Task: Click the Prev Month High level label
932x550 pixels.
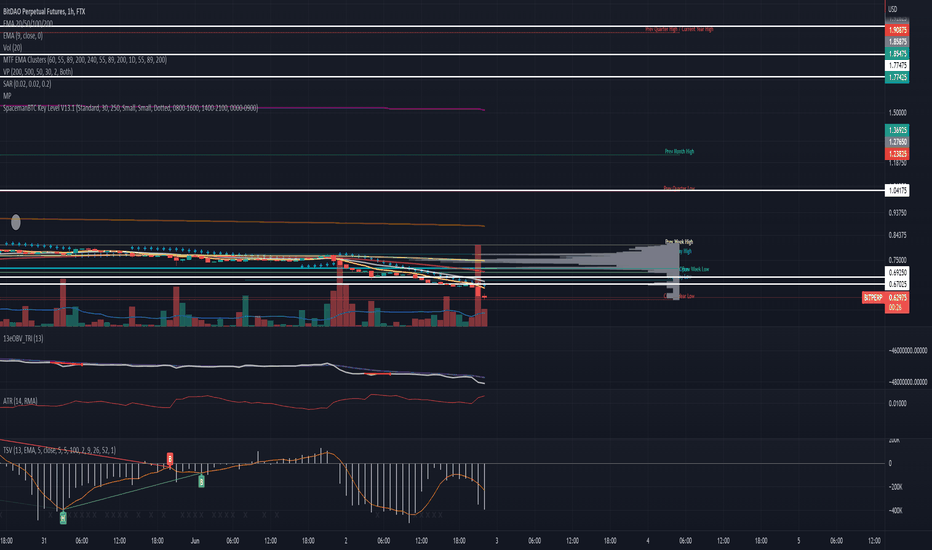Action: click(679, 152)
